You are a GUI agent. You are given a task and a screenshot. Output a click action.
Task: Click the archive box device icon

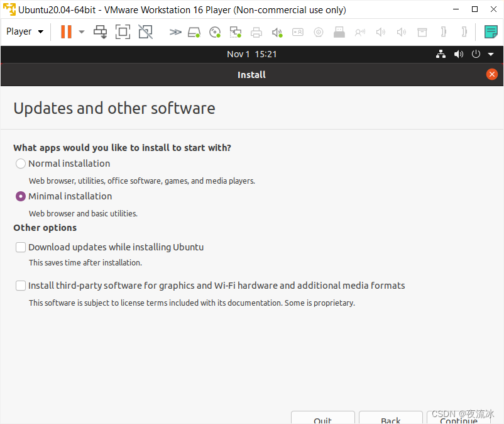[422, 32]
